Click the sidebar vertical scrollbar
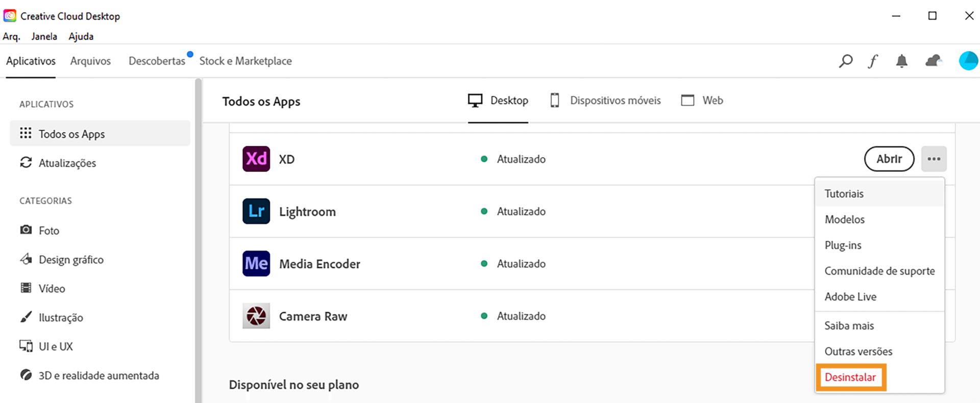Screen dimensions: 980x403 pyautogui.click(x=199, y=240)
